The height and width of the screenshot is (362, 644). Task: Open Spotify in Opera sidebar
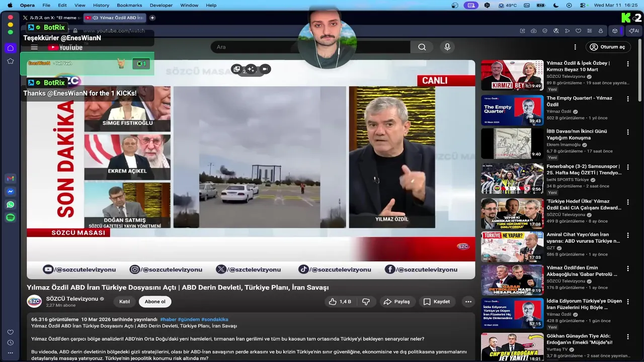tap(10, 218)
